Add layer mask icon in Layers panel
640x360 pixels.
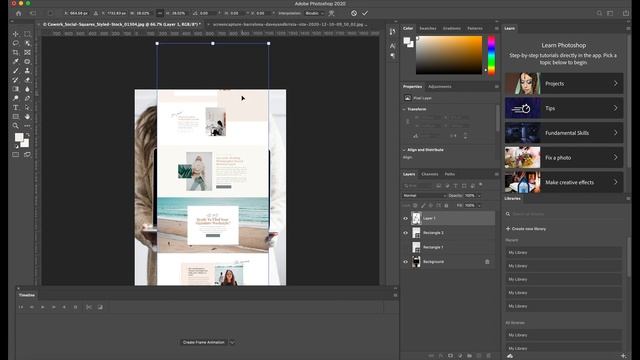pyautogui.click(x=450, y=356)
